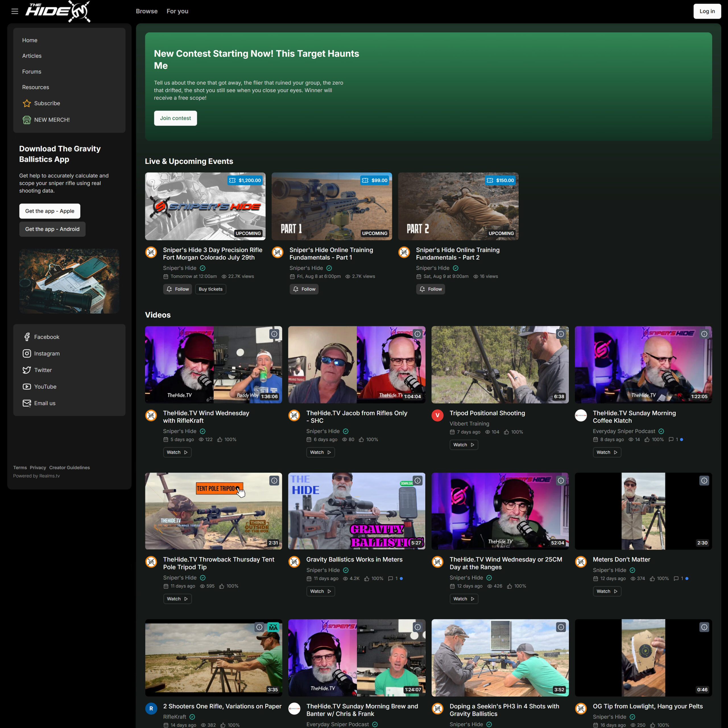
Task: Open title 'TheHide.TV Jacob from Rifles Only - SHC'
Action: pos(357,417)
